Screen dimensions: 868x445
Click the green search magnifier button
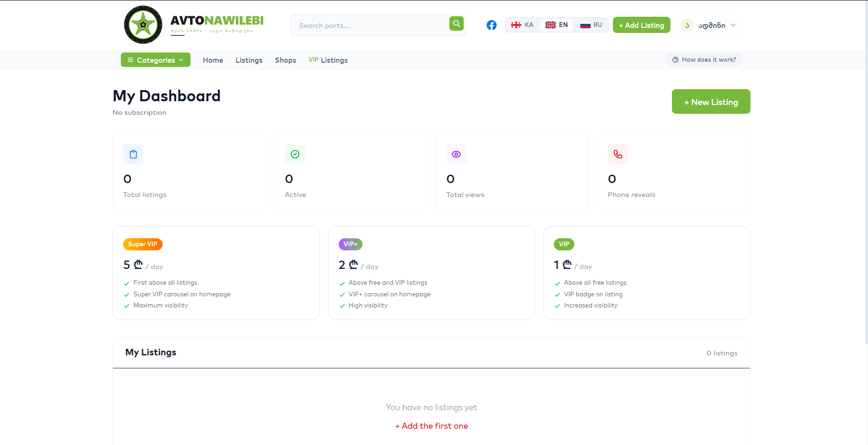pyautogui.click(x=456, y=24)
